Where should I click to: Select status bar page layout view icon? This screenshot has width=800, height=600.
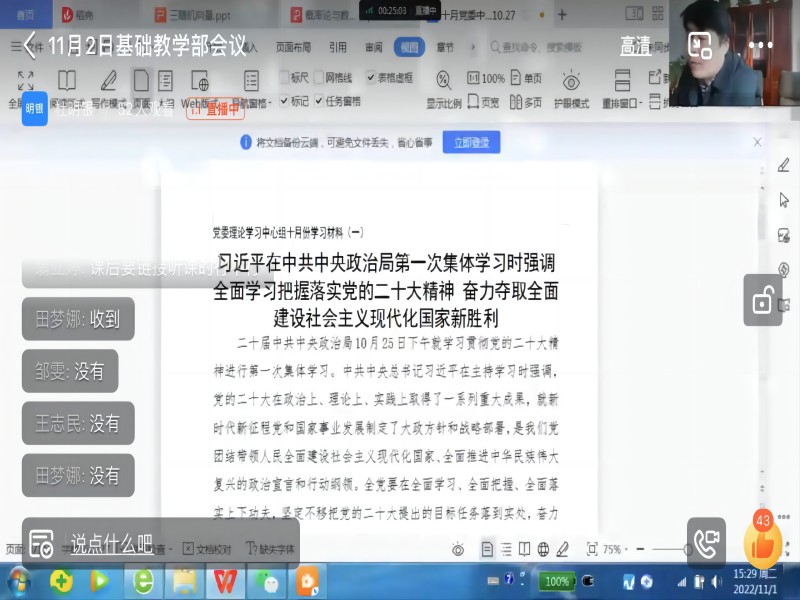point(487,549)
